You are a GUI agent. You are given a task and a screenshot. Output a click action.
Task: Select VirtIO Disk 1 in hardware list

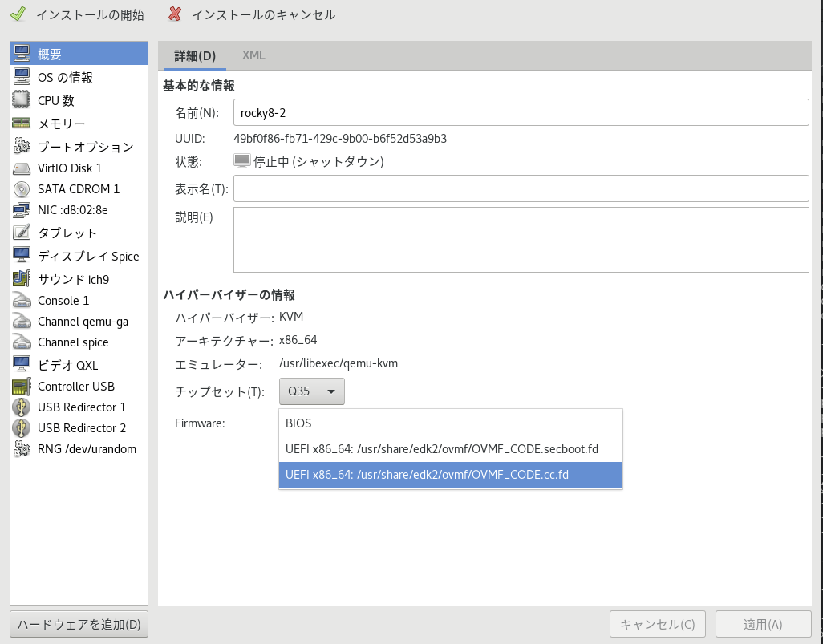click(70, 168)
